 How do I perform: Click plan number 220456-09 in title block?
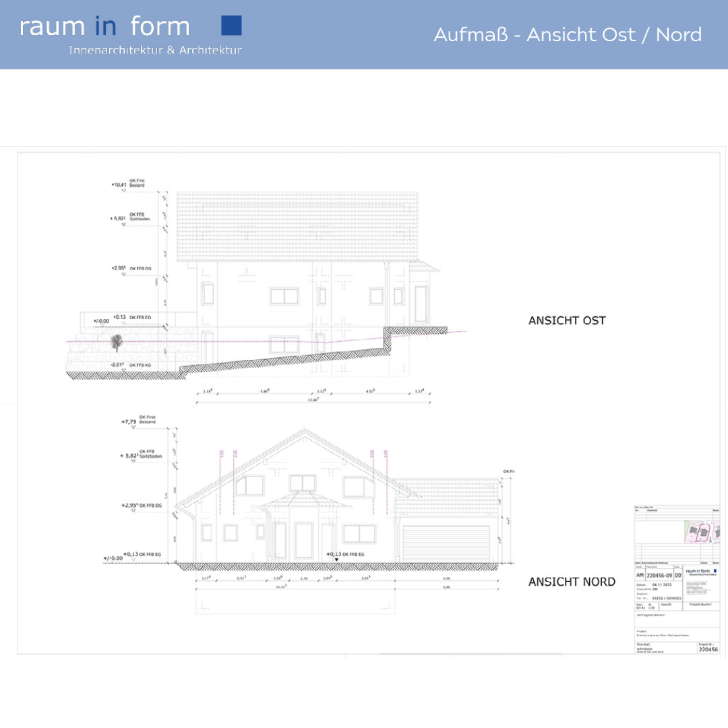tap(658, 576)
